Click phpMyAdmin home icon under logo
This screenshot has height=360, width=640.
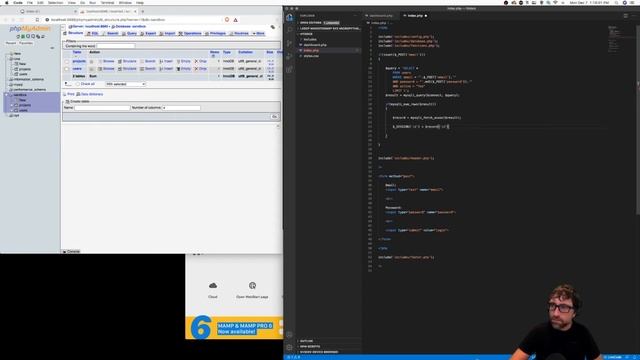[18, 36]
